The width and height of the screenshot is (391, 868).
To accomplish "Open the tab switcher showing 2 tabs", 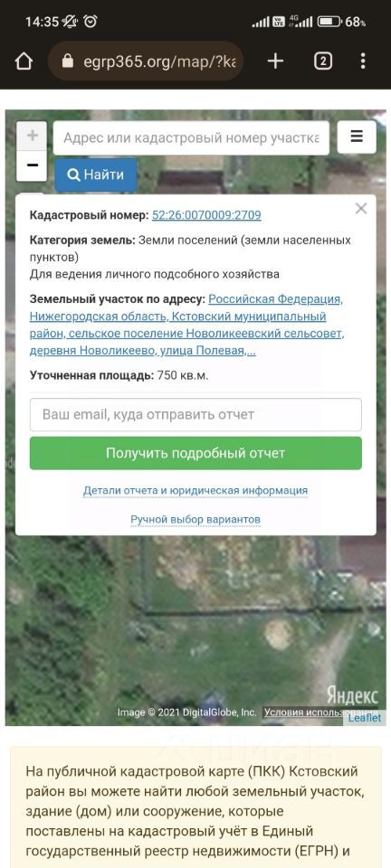I will point(323,61).
